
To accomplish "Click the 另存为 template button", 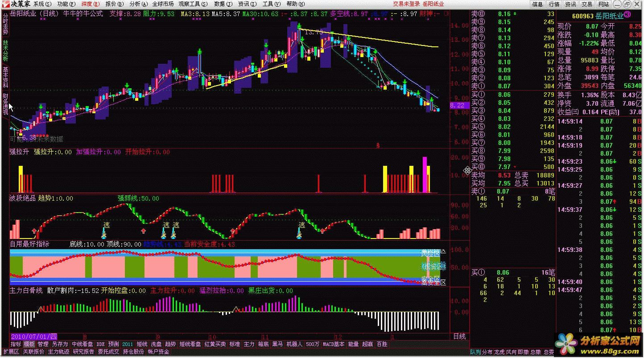I will pos(60,344).
